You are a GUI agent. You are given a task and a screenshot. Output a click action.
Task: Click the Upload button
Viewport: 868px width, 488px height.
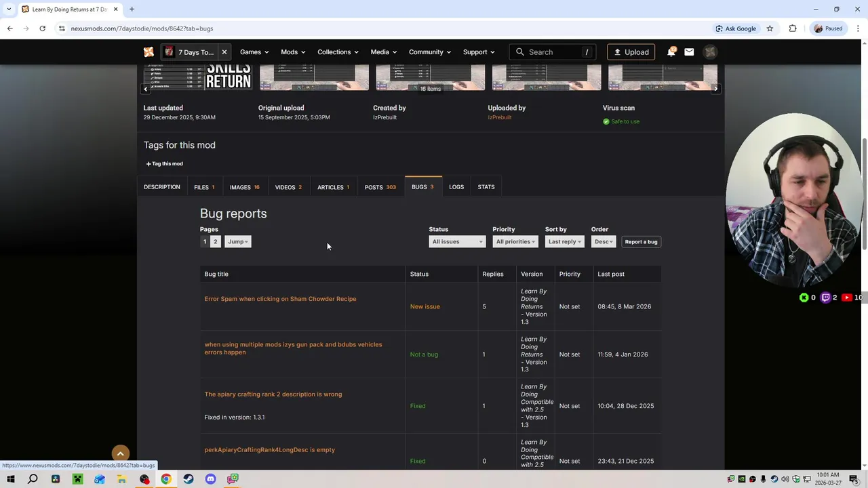coord(631,52)
